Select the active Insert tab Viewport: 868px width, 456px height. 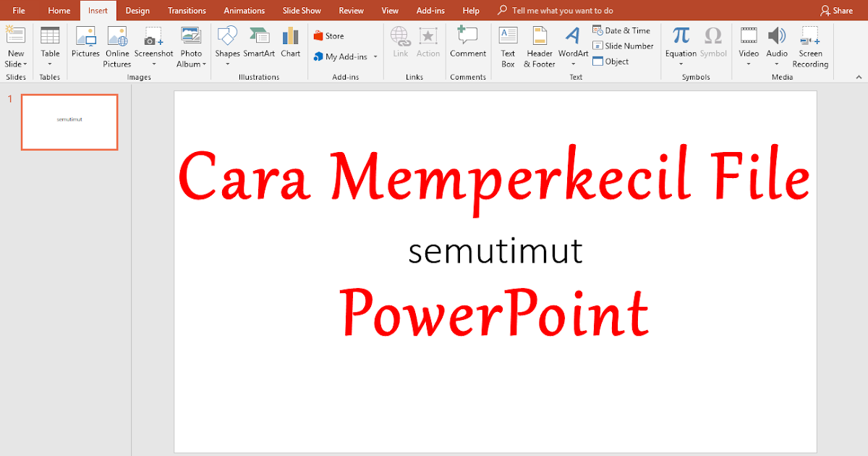tap(98, 11)
